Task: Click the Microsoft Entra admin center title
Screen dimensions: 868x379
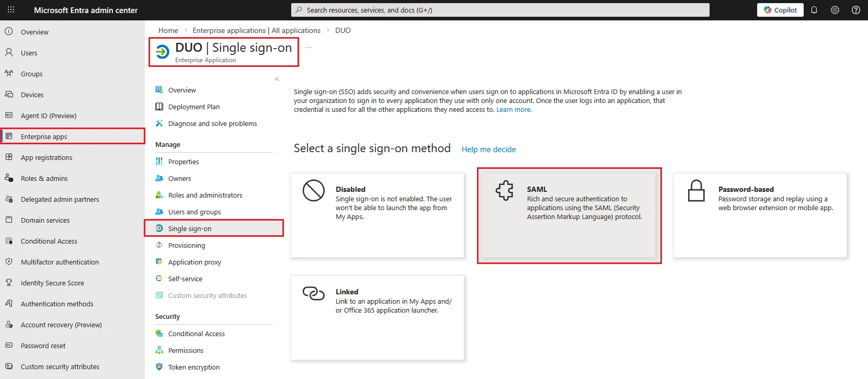Action: coord(86,10)
